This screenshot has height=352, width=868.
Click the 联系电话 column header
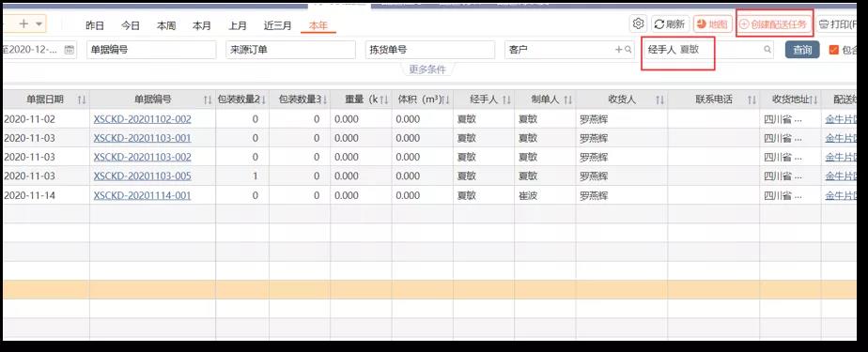(x=714, y=99)
